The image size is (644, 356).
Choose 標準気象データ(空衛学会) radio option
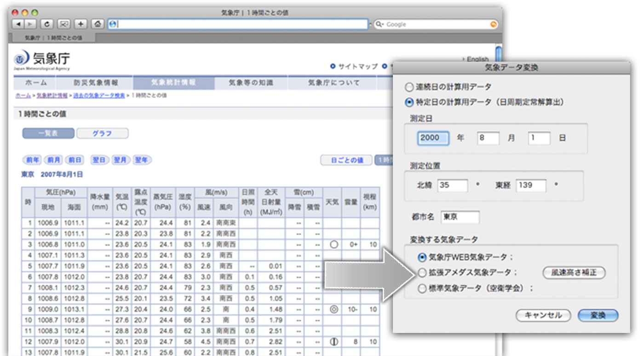coord(422,289)
